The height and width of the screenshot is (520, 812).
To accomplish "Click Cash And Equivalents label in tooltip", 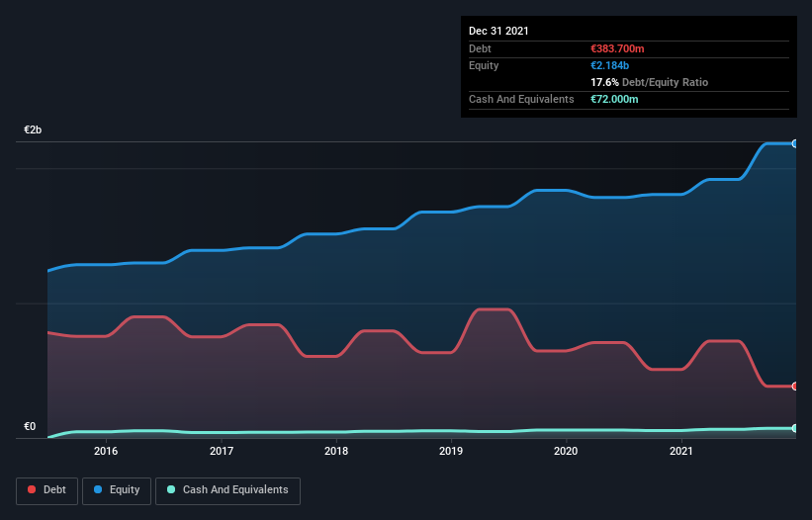I will coord(521,99).
